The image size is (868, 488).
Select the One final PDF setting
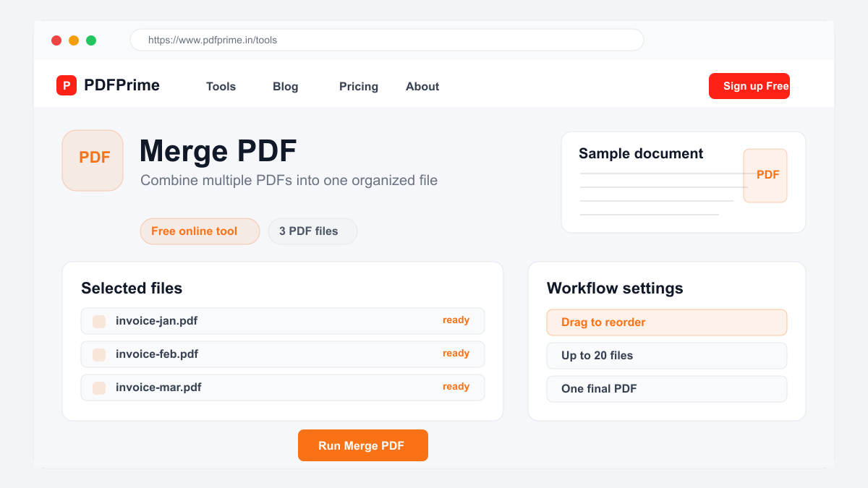667,389
